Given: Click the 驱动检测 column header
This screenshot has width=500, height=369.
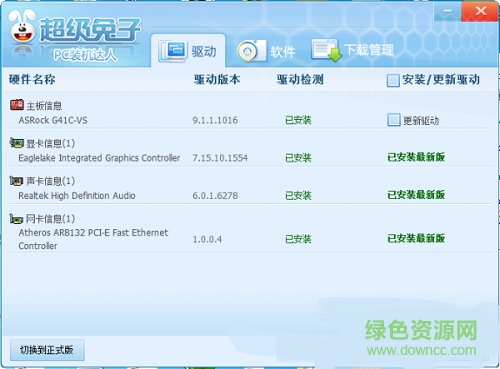Looking at the screenshot, I should coord(300,79).
